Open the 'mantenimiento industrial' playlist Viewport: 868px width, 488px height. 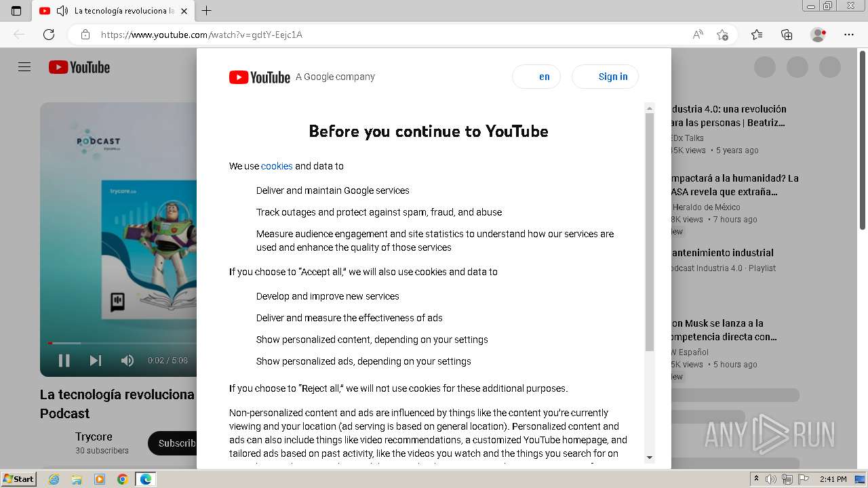pos(722,253)
